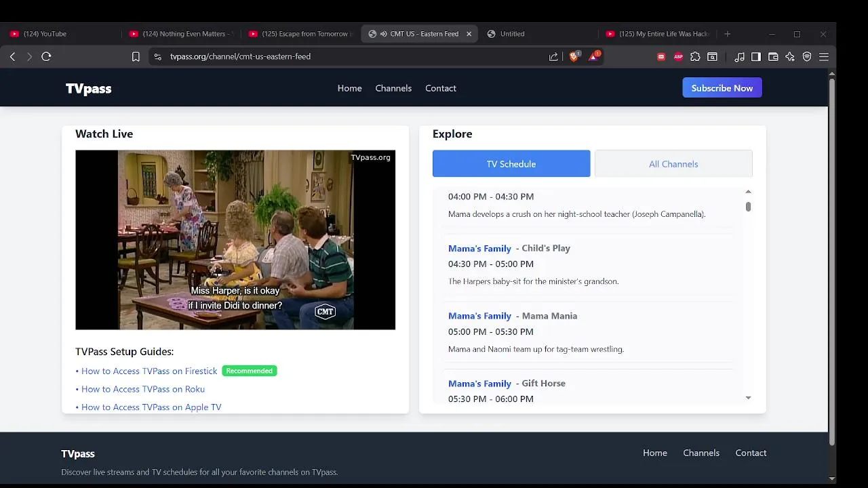The image size is (868, 488).
Task: Select the TV Schedule tab
Action: point(511,164)
